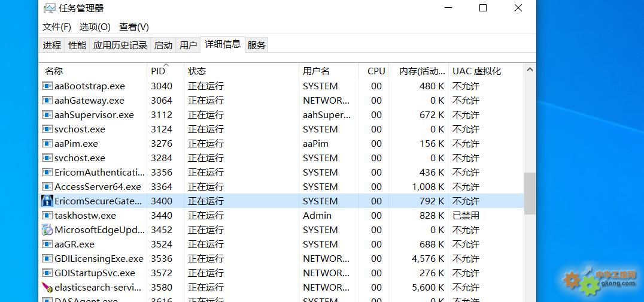This screenshot has width=644, height=302.
Task: Click the aahGateway.exe process icon
Action: coord(48,101)
